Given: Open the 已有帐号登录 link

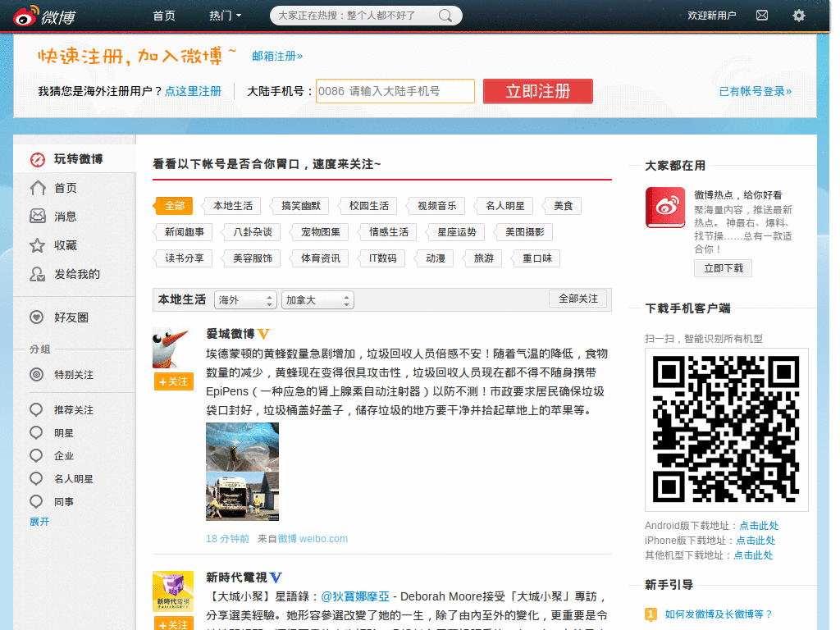Looking at the screenshot, I should (756, 91).
